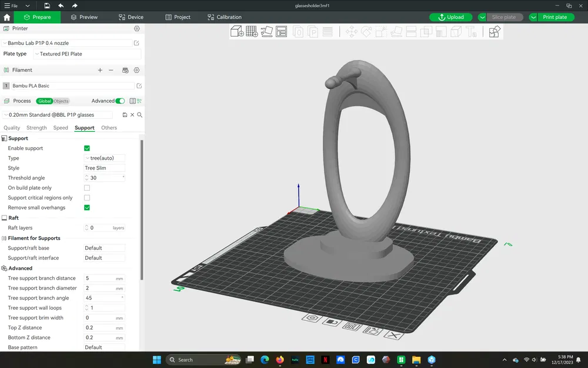Expand the printer preset Bambu Lab P1P dropdown
588x368 pixels.
67,43
